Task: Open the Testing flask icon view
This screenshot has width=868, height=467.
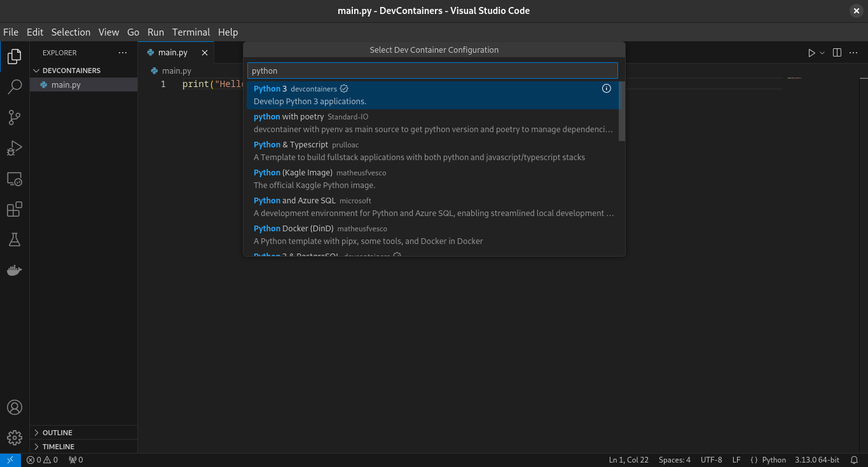Action: pos(15,240)
